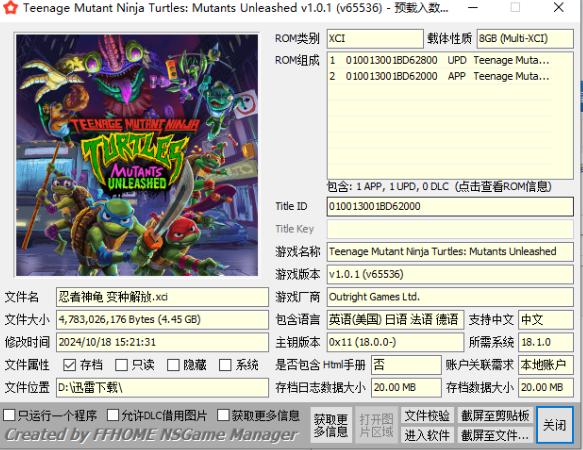Click the 文件校验 button
Screen dimensions: 583x450
tap(427, 415)
